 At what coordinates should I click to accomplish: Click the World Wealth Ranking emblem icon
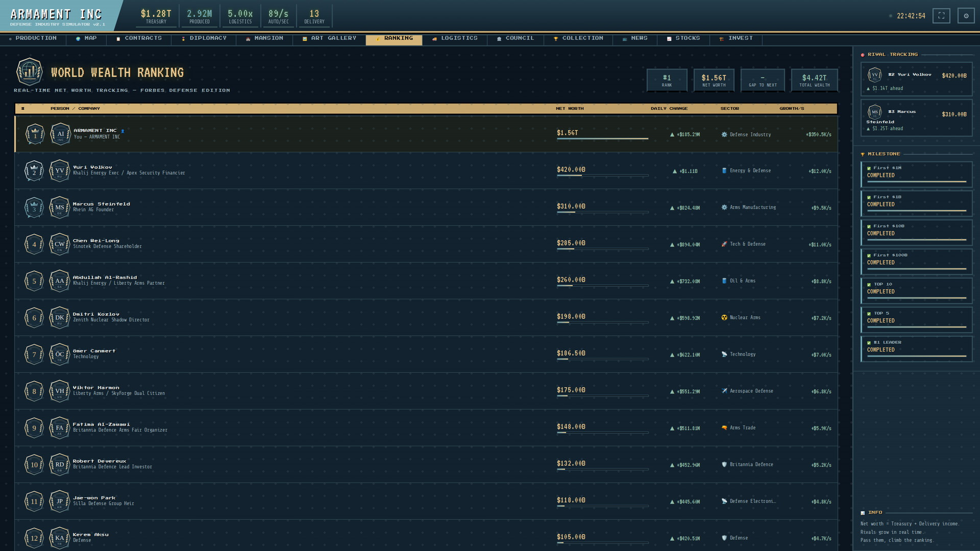coord(30,71)
